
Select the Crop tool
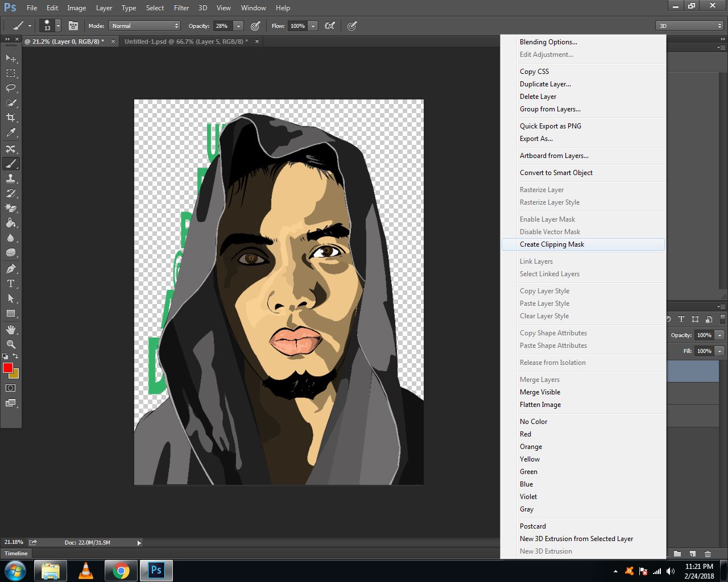(11, 118)
